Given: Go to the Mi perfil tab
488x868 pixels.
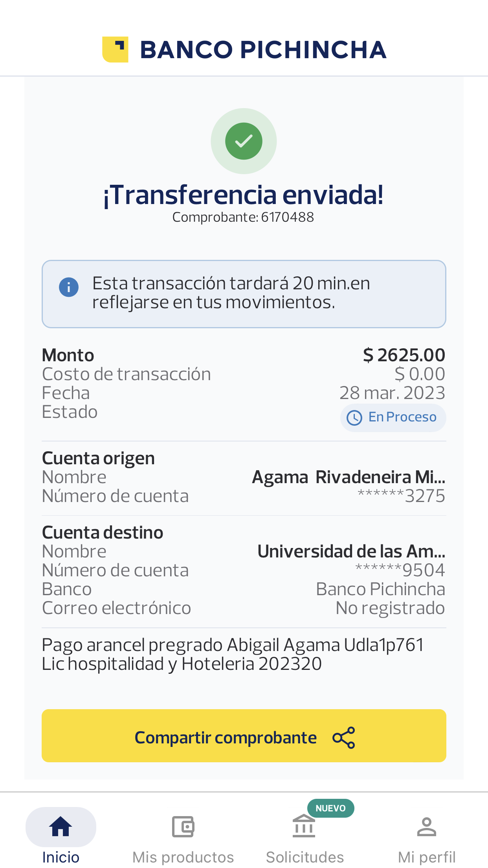Looking at the screenshot, I should [427, 857].
